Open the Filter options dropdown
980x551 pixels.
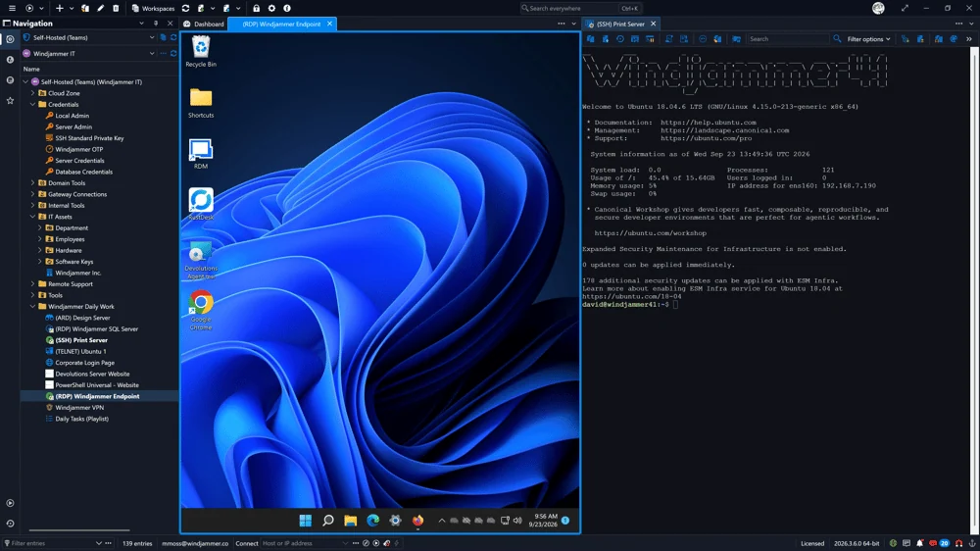tap(868, 39)
